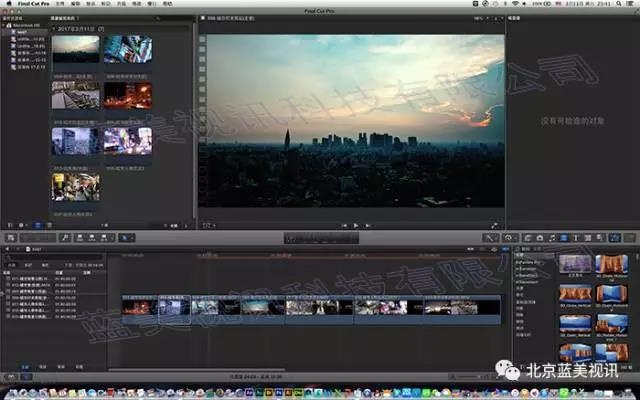The width and height of the screenshot is (640, 400).
Task: Click the Play button under the viewer
Action: [356, 225]
